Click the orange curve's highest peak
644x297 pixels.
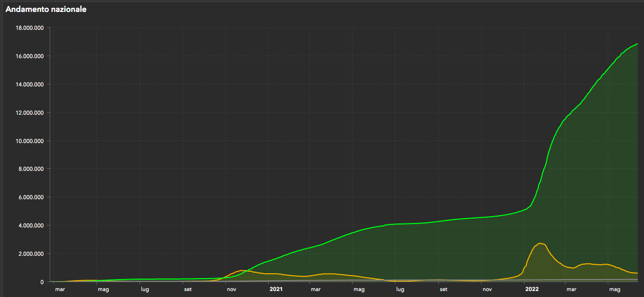[x=541, y=243]
